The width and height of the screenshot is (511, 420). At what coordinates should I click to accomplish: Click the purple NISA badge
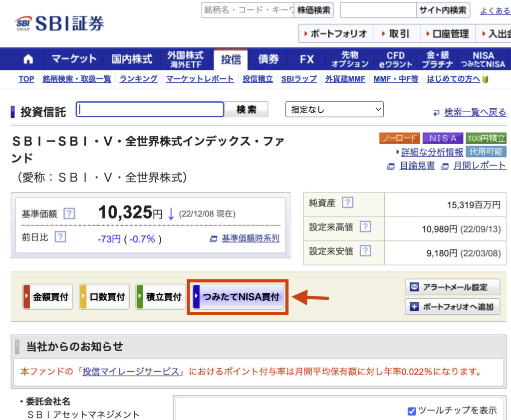click(x=443, y=139)
